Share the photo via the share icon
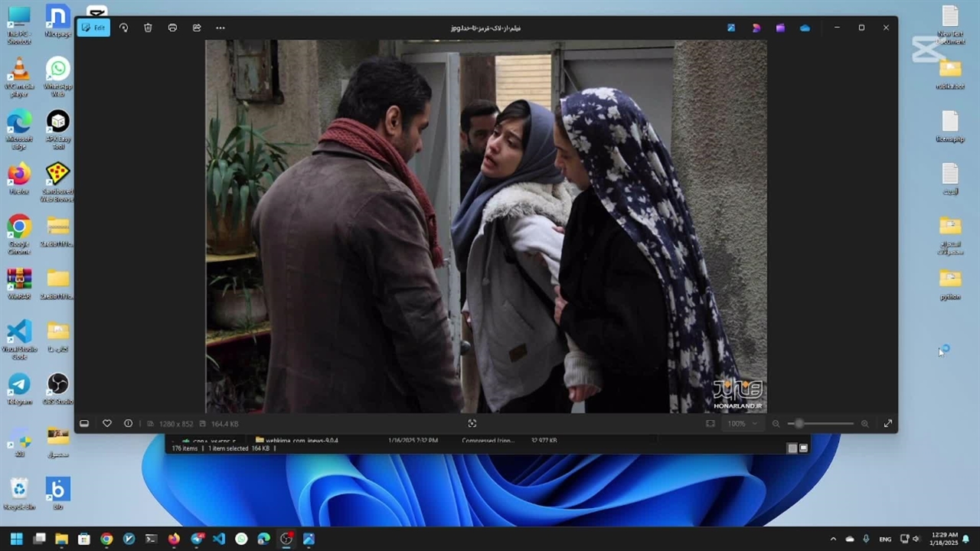 (197, 28)
